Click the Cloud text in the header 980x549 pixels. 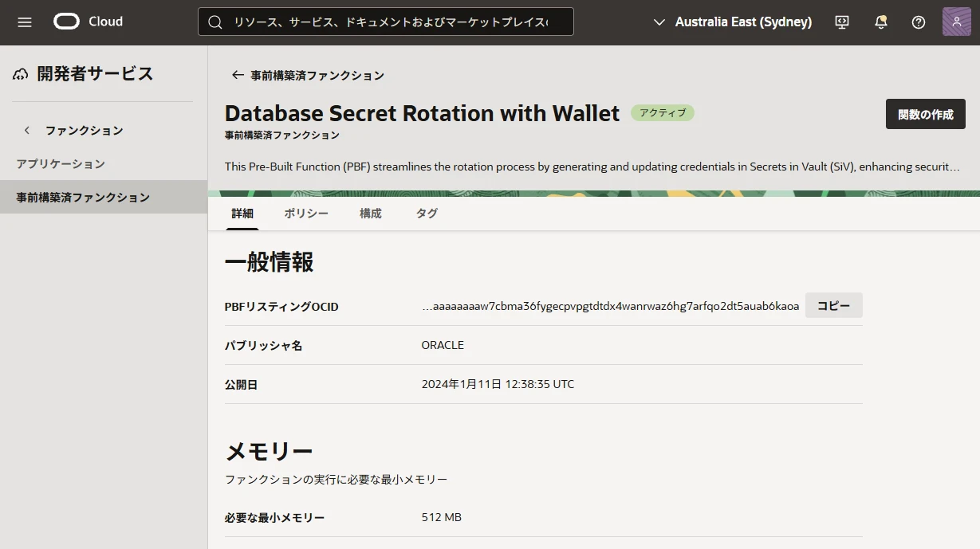coord(106,22)
